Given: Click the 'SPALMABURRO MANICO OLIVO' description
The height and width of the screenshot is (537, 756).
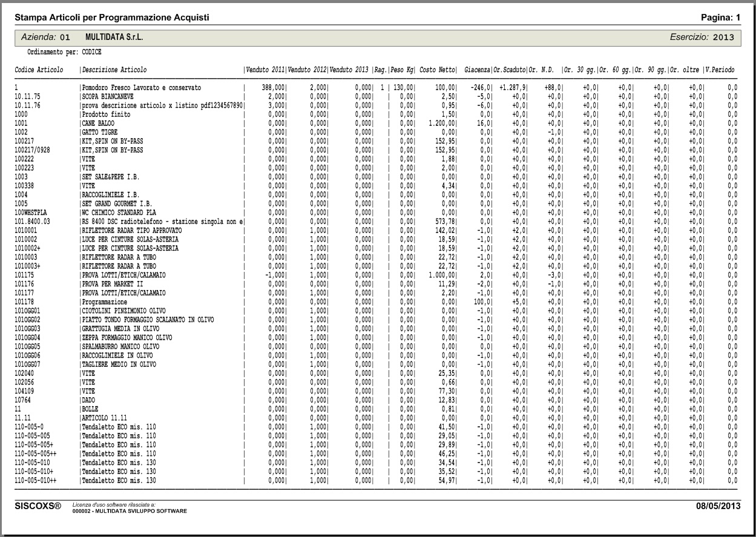Looking at the screenshot, I should click(x=121, y=346).
